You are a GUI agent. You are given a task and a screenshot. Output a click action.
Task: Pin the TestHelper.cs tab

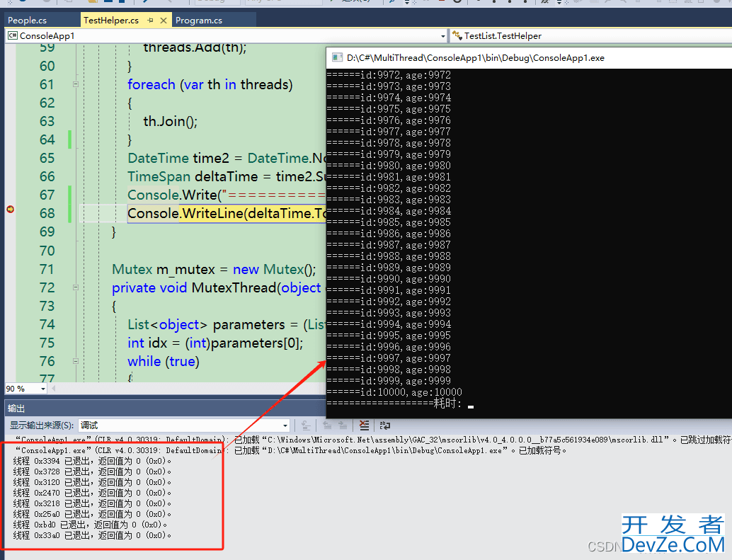(150, 21)
